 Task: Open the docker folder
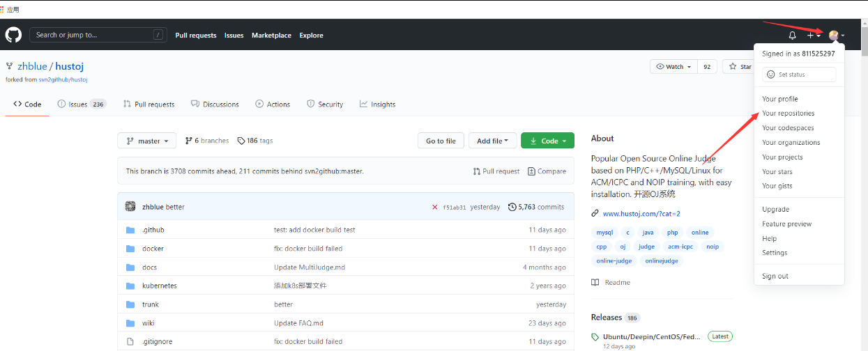click(x=153, y=249)
